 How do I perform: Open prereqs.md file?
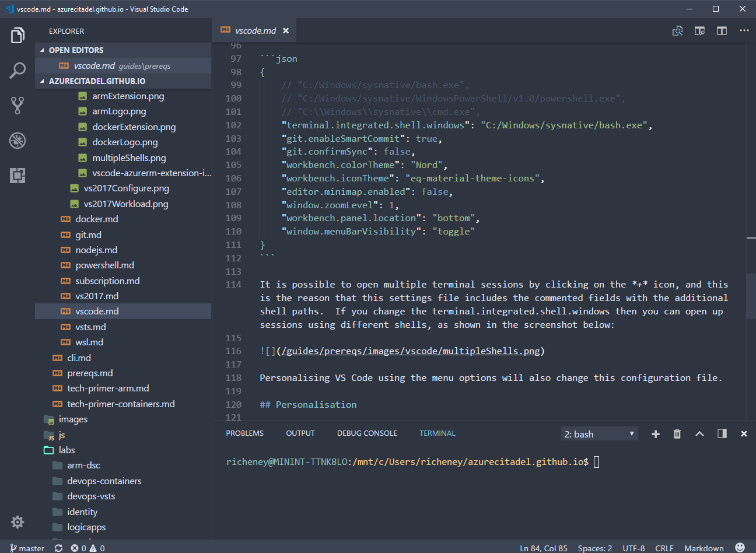click(123, 373)
